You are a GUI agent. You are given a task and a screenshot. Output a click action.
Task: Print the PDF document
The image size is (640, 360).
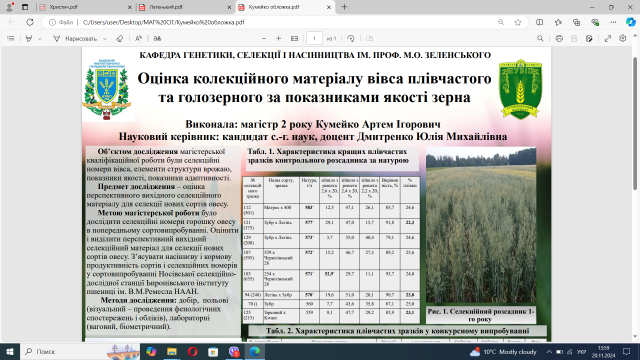point(559,38)
